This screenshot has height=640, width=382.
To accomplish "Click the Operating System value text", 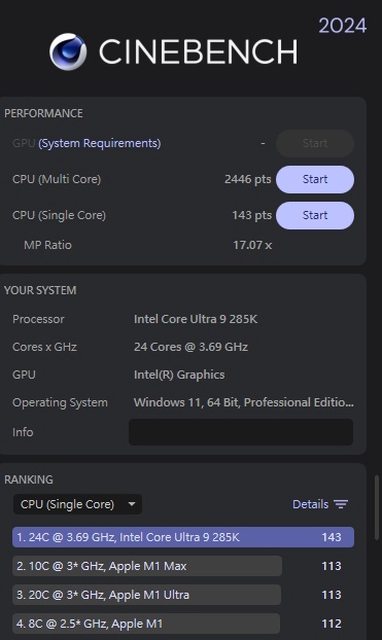I will (244, 402).
